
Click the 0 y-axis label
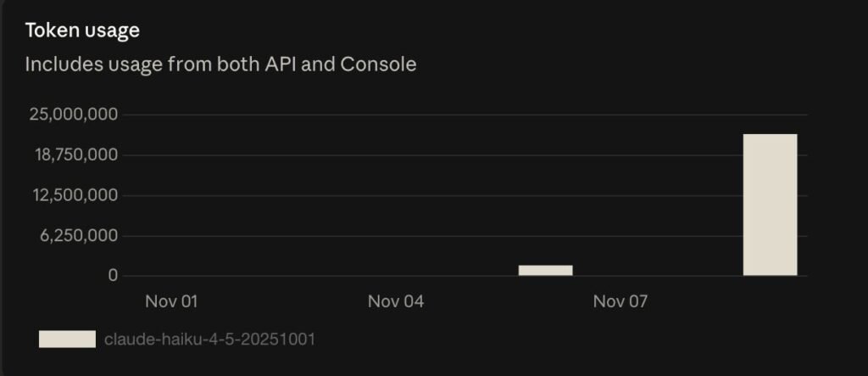pyautogui.click(x=113, y=276)
